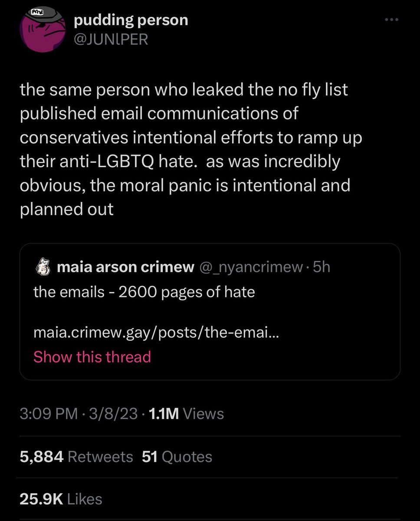
Task: Expand with Show this thread
Action: (92, 357)
